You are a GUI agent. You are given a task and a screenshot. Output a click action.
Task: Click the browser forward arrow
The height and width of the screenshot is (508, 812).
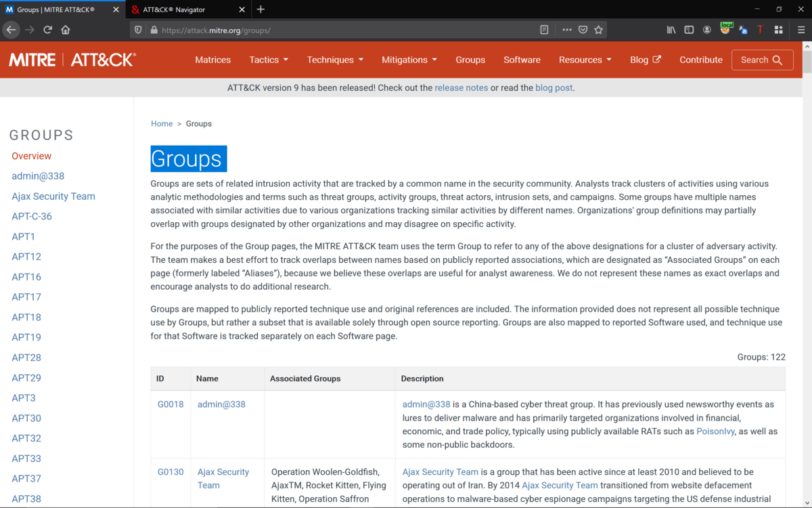coord(29,30)
